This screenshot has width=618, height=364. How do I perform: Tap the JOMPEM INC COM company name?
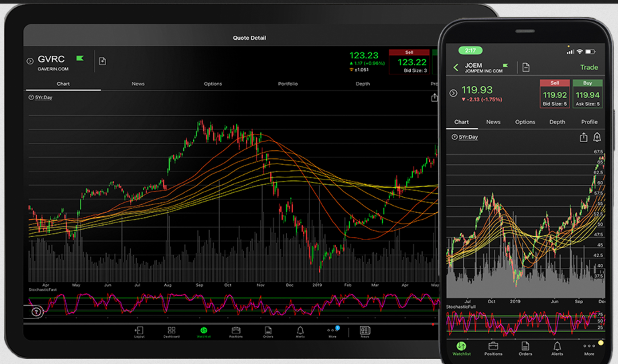(483, 71)
